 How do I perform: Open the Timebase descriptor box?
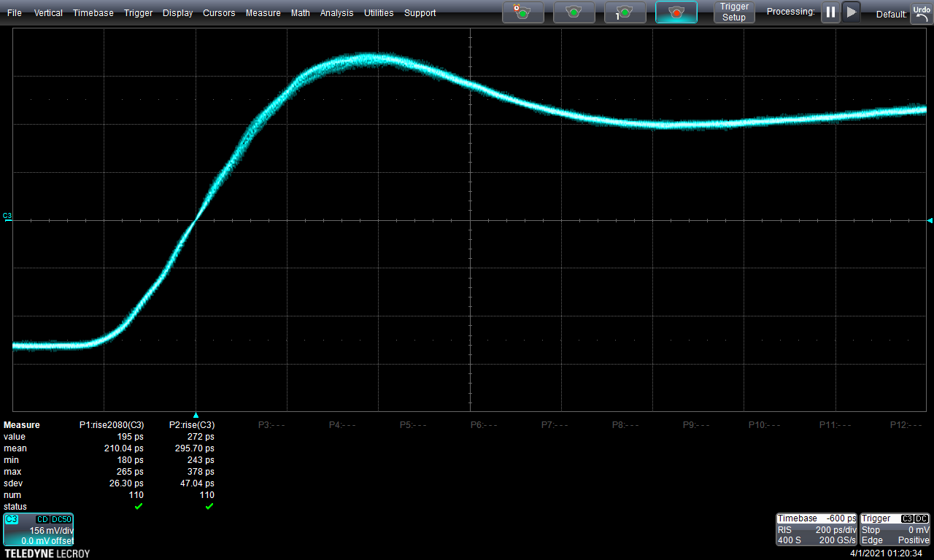click(817, 530)
